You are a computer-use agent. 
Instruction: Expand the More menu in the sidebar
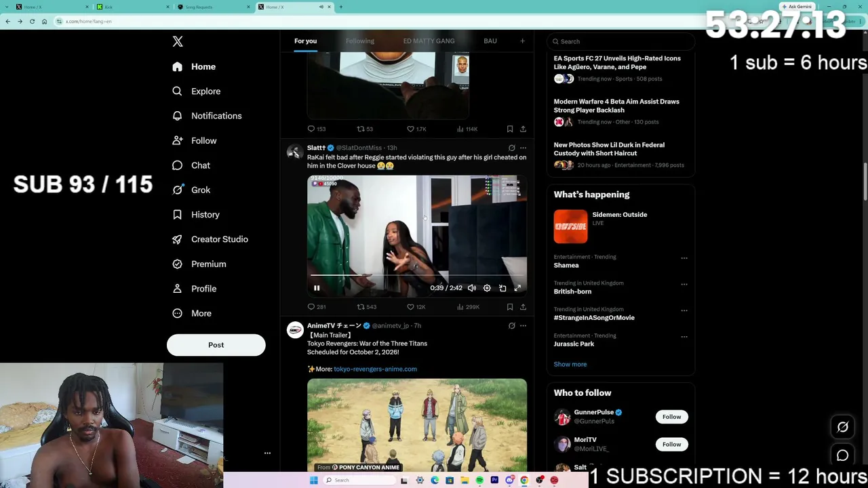(192, 313)
